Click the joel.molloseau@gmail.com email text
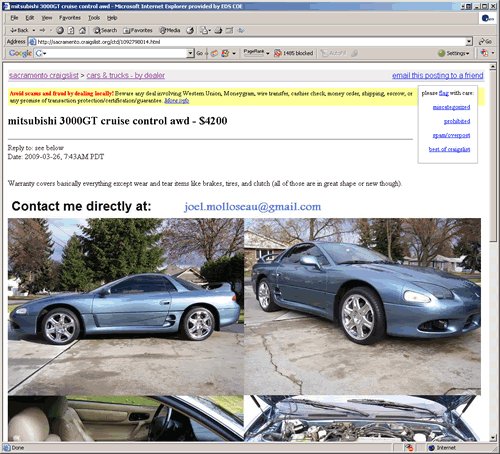500x454 pixels. 252,207
